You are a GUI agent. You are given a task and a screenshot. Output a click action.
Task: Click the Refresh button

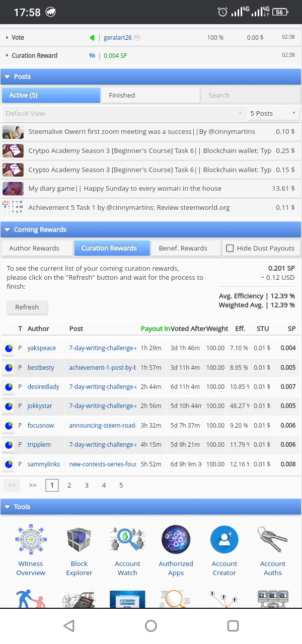[x=27, y=307]
